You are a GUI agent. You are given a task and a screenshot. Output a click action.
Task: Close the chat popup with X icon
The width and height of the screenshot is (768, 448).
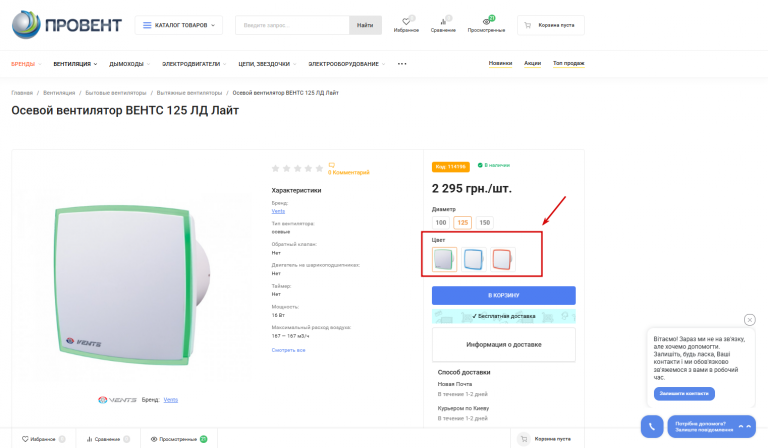pyautogui.click(x=750, y=320)
